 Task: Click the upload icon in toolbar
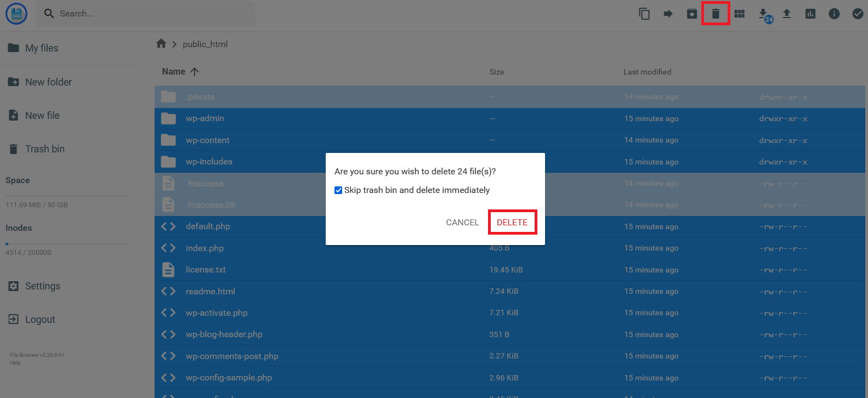[x=787, y=14]
